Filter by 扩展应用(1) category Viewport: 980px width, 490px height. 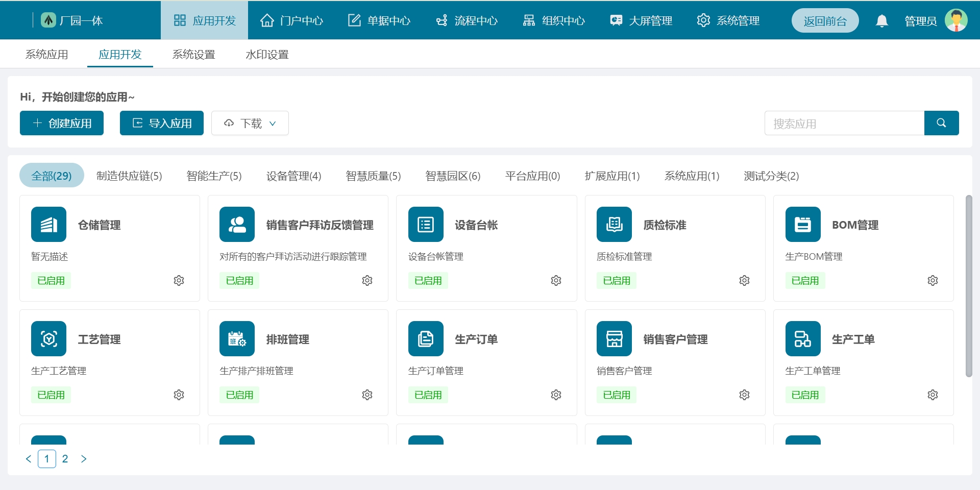[x=612, y=176]
